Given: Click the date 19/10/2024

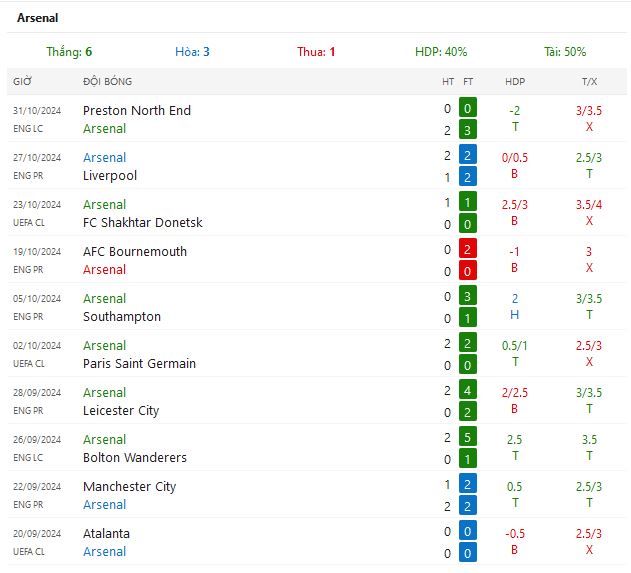Looking at the screenshot, I should pos(37,252).
